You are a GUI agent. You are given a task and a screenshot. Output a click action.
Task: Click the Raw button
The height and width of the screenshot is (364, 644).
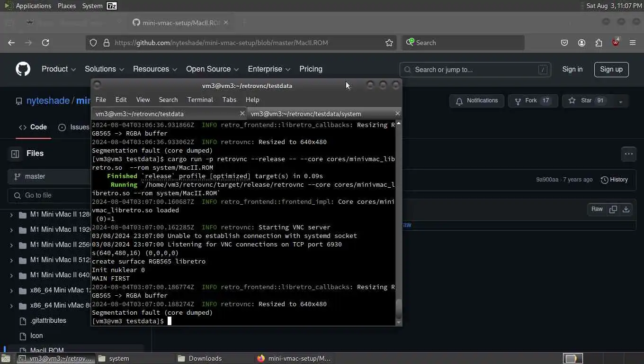click(x=597, y=209)
